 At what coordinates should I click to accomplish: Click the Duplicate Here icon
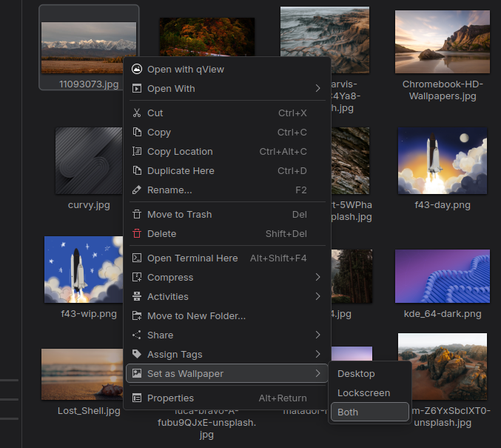(x=137, y=171)
